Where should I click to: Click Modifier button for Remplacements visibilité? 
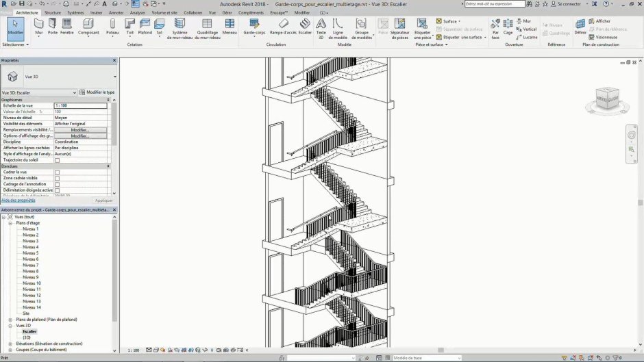pyautogui.click(x=80, y=130)
